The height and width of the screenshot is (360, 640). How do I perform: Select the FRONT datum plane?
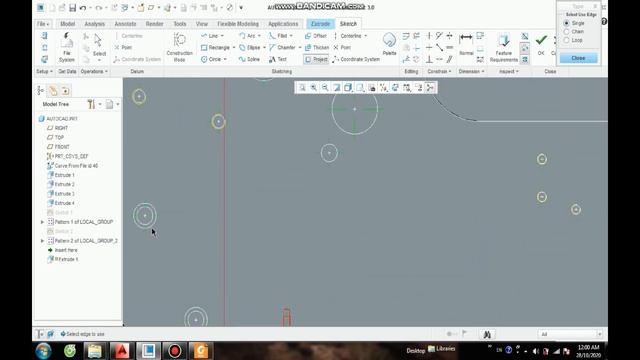tap(58, 147)
